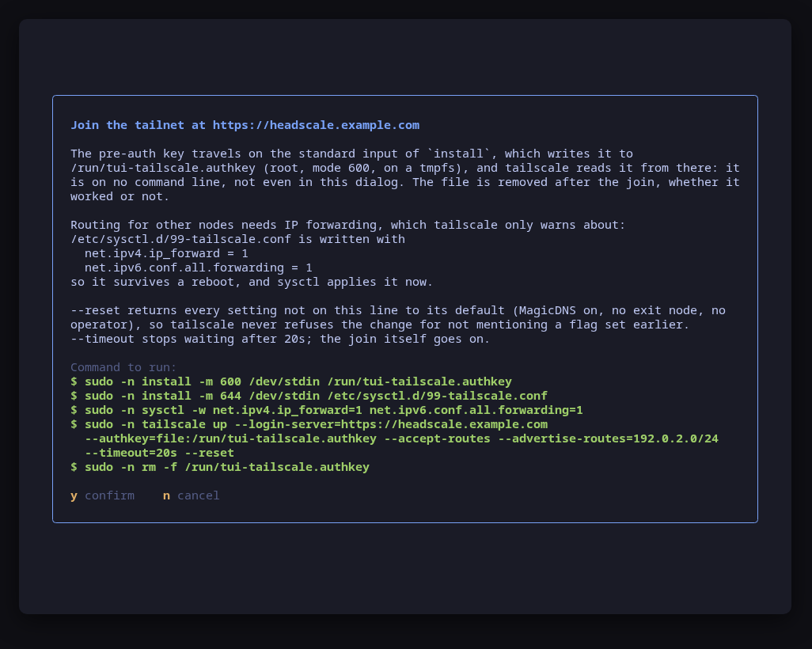This screenshot has height=649, width=812.
Task: Click the command installing /etc/sysctl.d/99-tailscale.conf
Action: (309, 396)
